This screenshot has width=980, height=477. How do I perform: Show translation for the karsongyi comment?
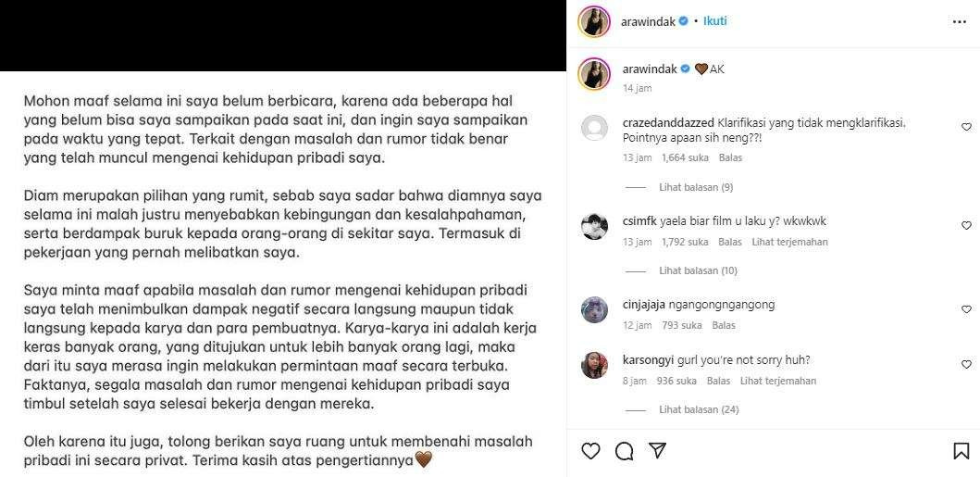pos(778,381)
